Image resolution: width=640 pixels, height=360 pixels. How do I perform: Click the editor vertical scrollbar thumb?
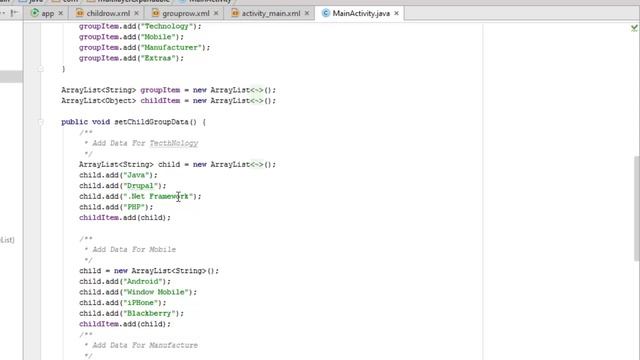pos(637,208)
